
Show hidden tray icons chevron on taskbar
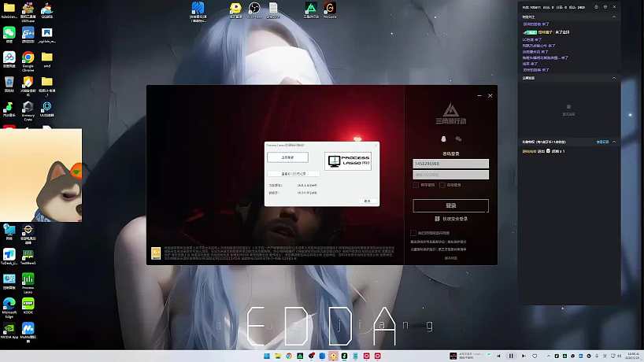[x=548, y=356]
